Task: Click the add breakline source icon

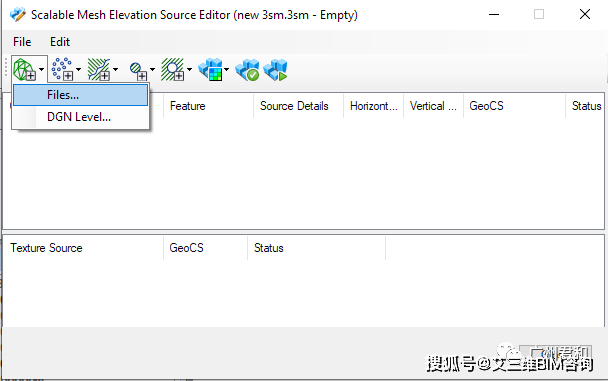Action: [99, 69]
